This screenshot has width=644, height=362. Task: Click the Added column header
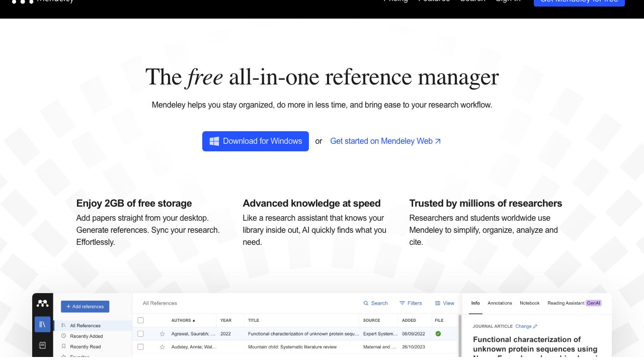409,320
